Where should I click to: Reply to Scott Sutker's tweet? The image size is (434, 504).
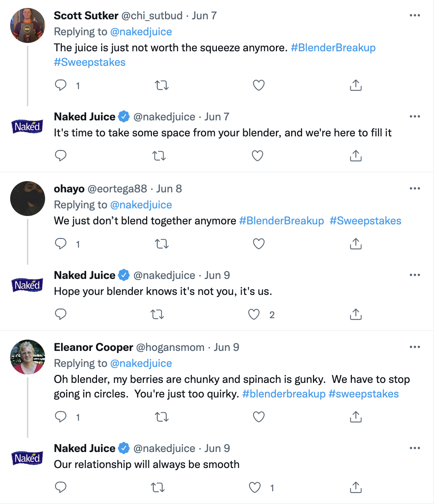[61, 85]
